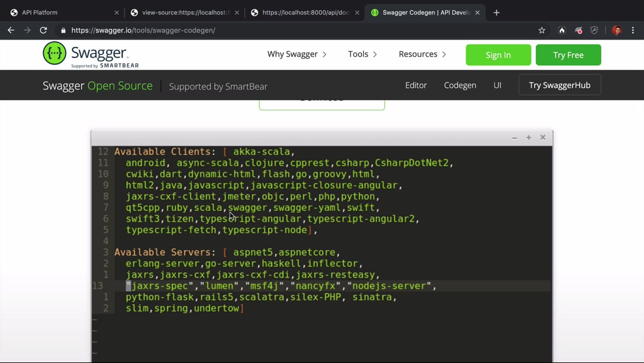The width and height of the screenshot is (644, 363).
Task: Reload the Swagger Codegen page
Action: 43,30
